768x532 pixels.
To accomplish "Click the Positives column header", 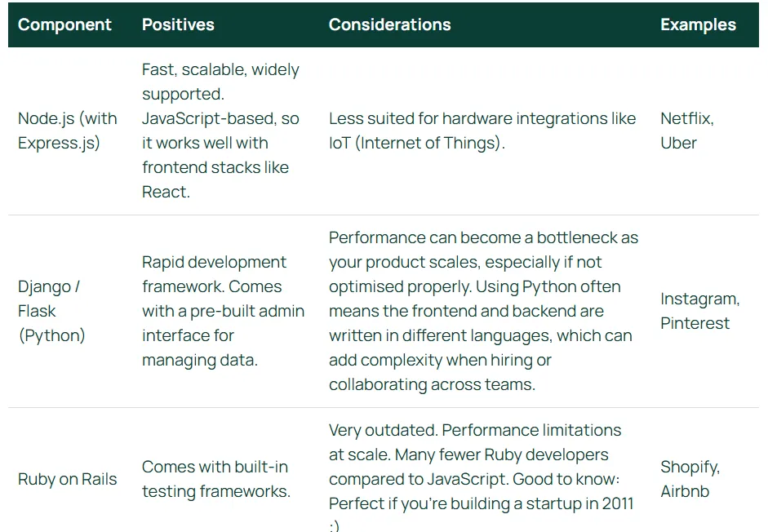I will click(178, 25).
